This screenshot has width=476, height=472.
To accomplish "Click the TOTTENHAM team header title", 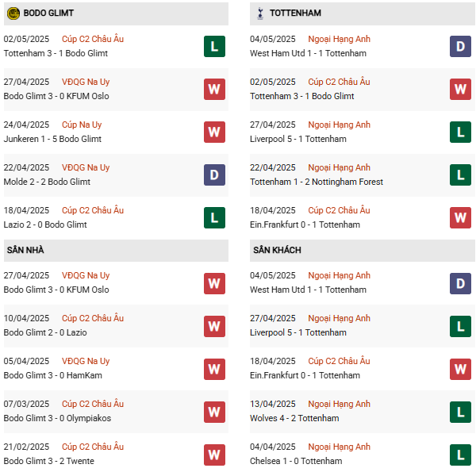I will pos(295,13).
